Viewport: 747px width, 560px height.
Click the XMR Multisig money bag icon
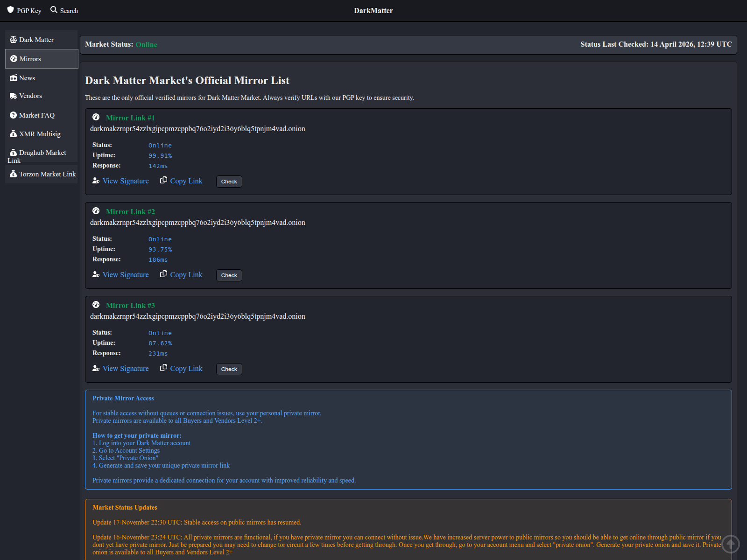pos(13,134)
